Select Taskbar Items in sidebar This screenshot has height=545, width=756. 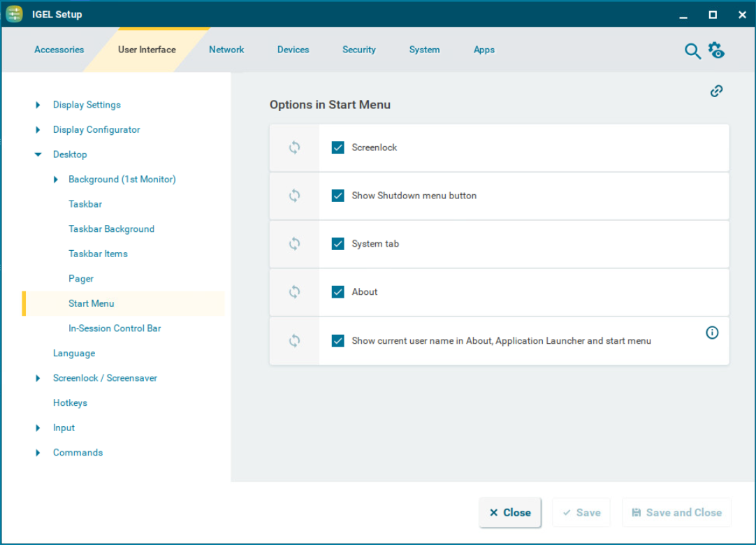pyautogui.click(x=98, y=254)
